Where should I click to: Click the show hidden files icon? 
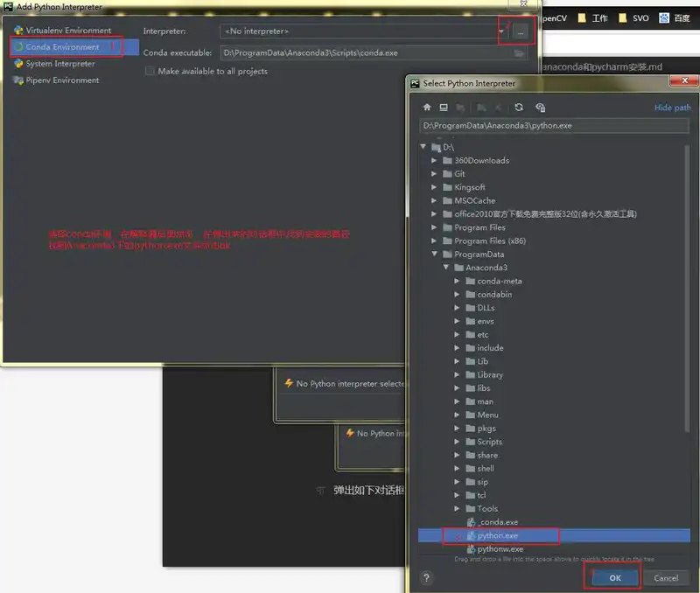540,108
